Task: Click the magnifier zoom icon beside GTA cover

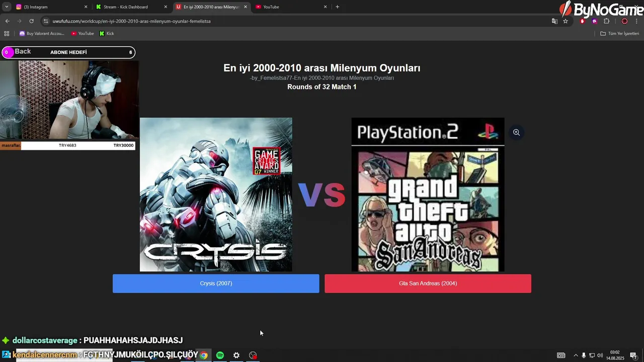Action: click(516, 132)
